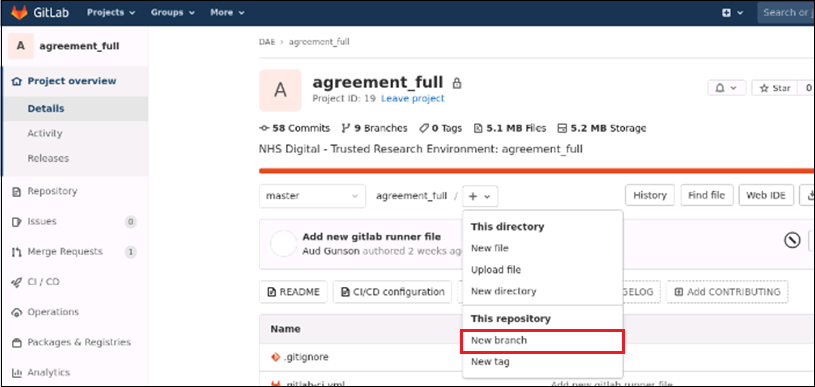Click the Add CONTRIBUTING button
The height and width of the screenshot is (387, 815).
pyautogui.click(x=727, y=292)
